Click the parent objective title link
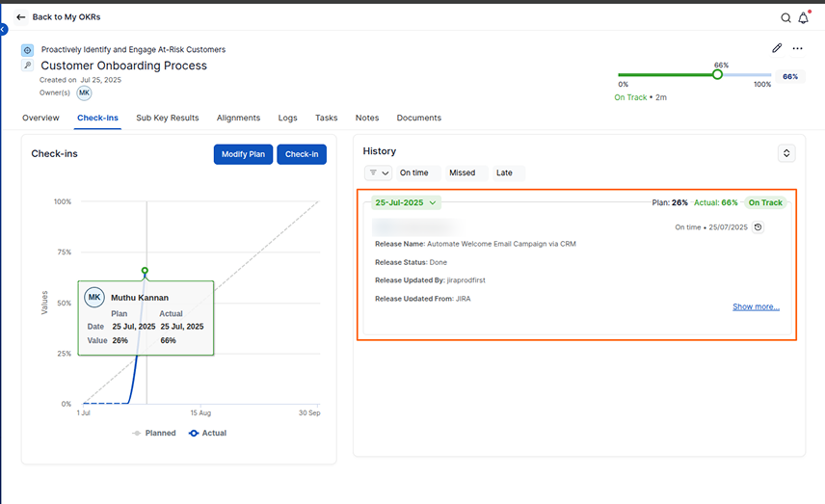 pos(134,49)
